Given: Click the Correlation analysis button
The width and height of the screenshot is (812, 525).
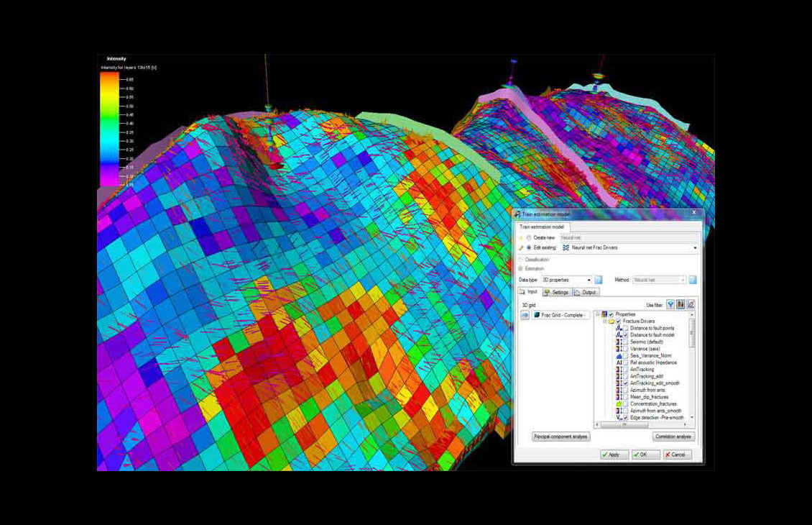Looking at the screenshot, I should pos(673,437).
